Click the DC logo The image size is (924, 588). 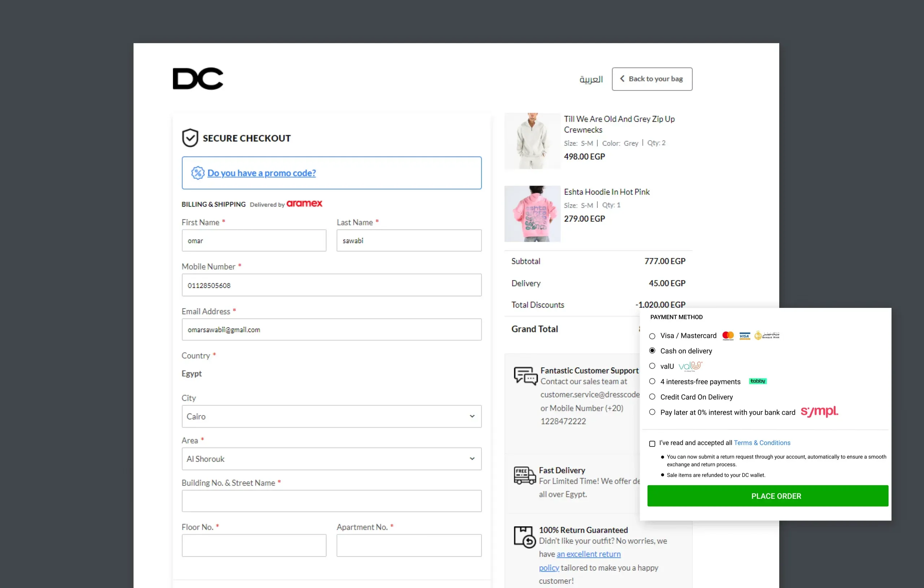(198, 79)
